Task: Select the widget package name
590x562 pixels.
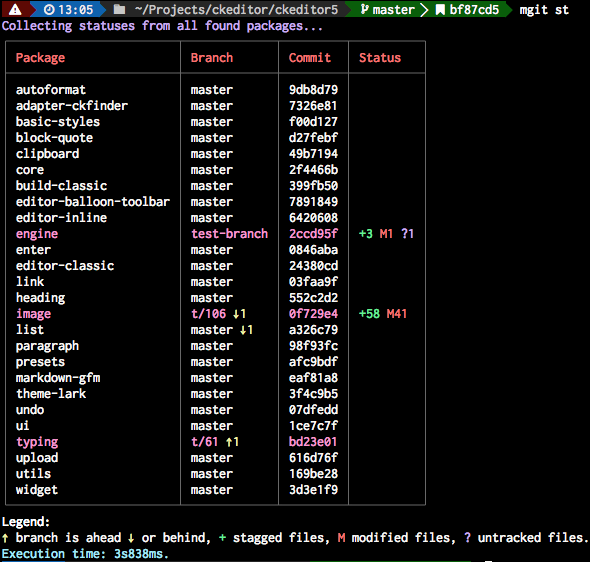Action: click(37, 490)
